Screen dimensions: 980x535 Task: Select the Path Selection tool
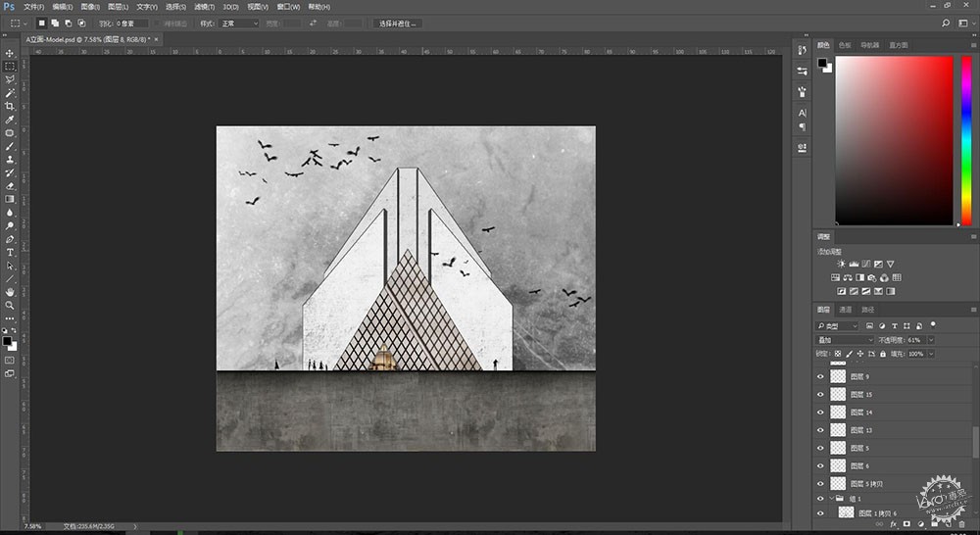(x=10, y=266)
